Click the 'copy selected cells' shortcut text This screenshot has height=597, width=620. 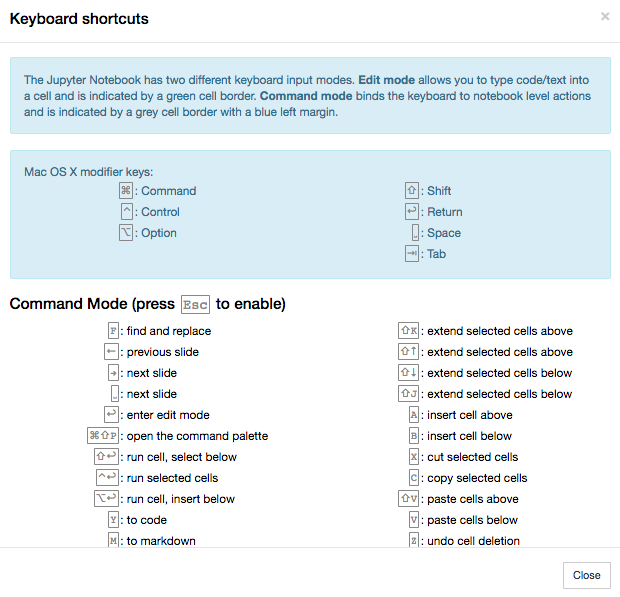point(477,478)
